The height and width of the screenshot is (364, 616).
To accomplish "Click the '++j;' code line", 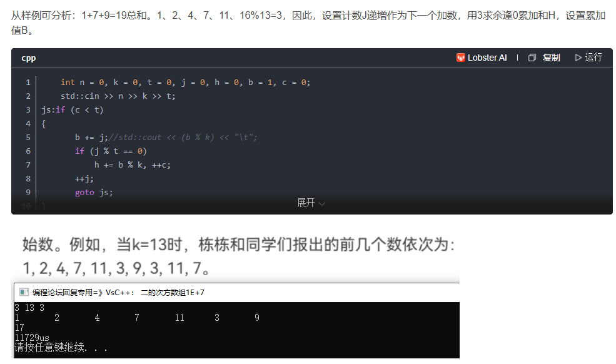I will [84, 179].
